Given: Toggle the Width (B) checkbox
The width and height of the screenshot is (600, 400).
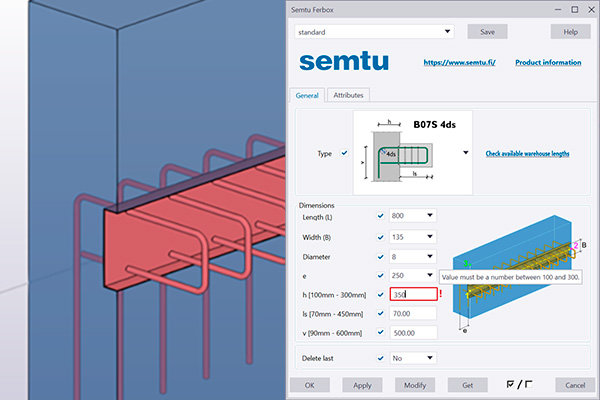Looking at the screenshot, I should tap(380, 237).
